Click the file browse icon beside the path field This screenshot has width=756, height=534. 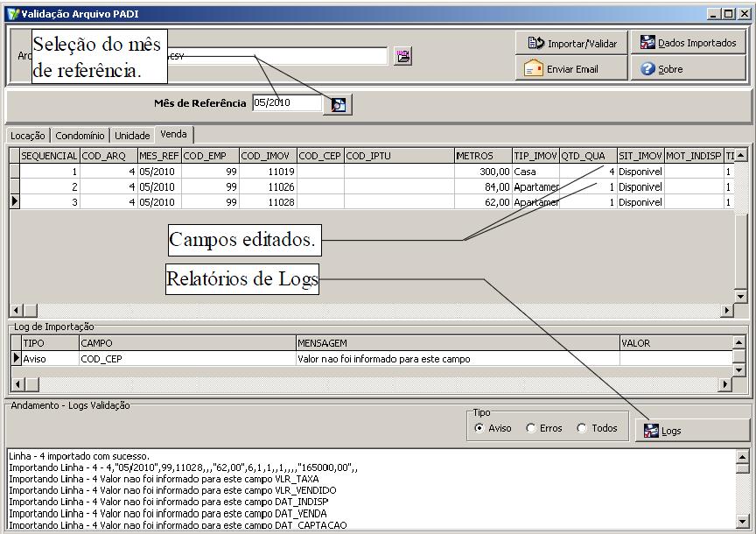pos(402,56)
